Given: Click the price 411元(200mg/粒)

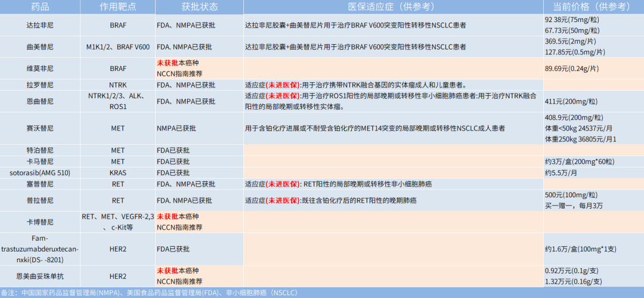Looking at the screenshot, I should point(571,101).
